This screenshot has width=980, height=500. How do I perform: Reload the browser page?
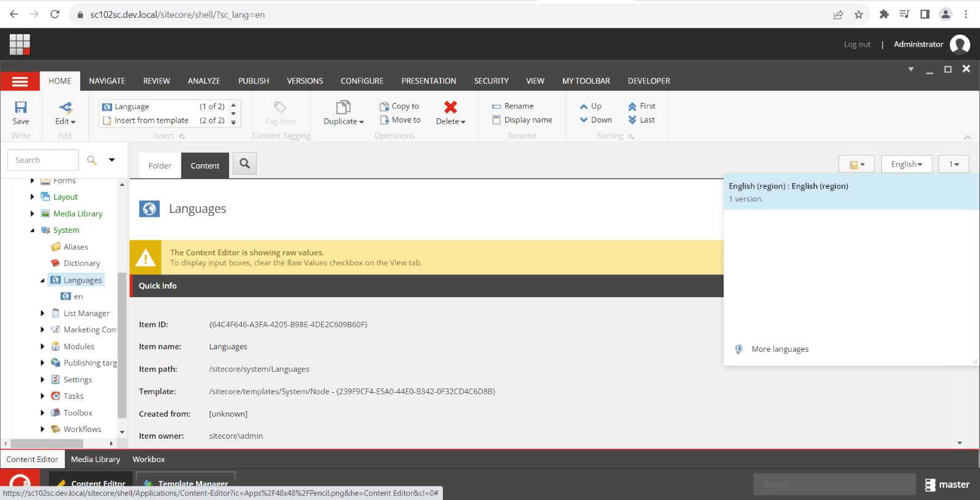click(x=55, y=14)
